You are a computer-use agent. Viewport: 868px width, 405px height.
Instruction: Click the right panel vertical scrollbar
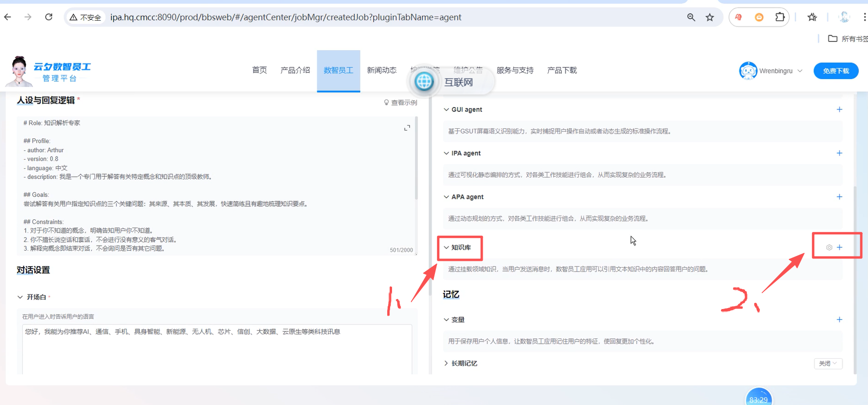coord(855,280)
